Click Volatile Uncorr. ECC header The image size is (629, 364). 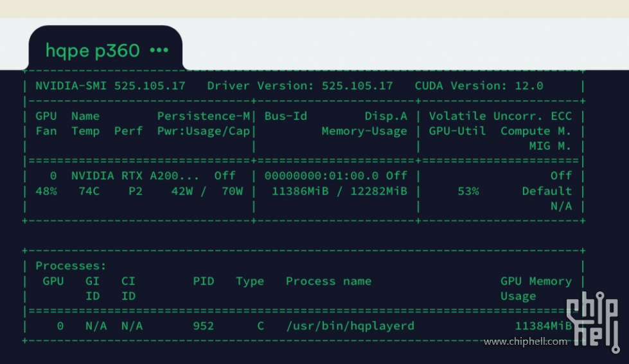click(x=501, y=116)
